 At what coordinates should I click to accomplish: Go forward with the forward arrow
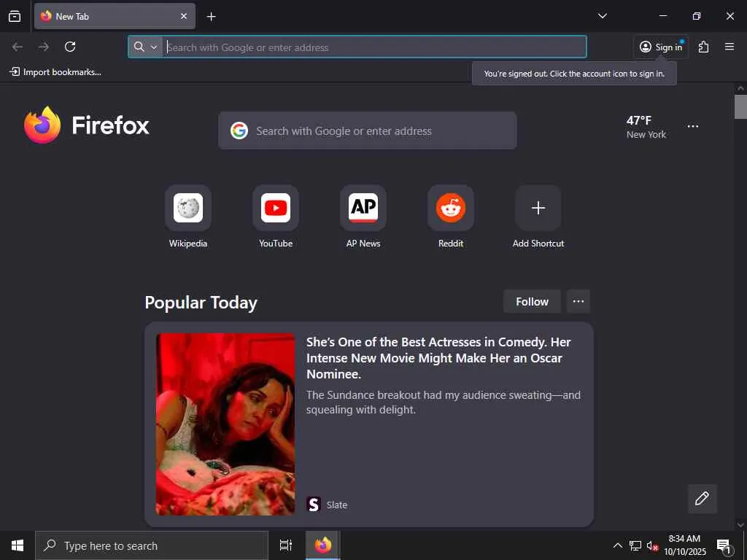point(44,47)
